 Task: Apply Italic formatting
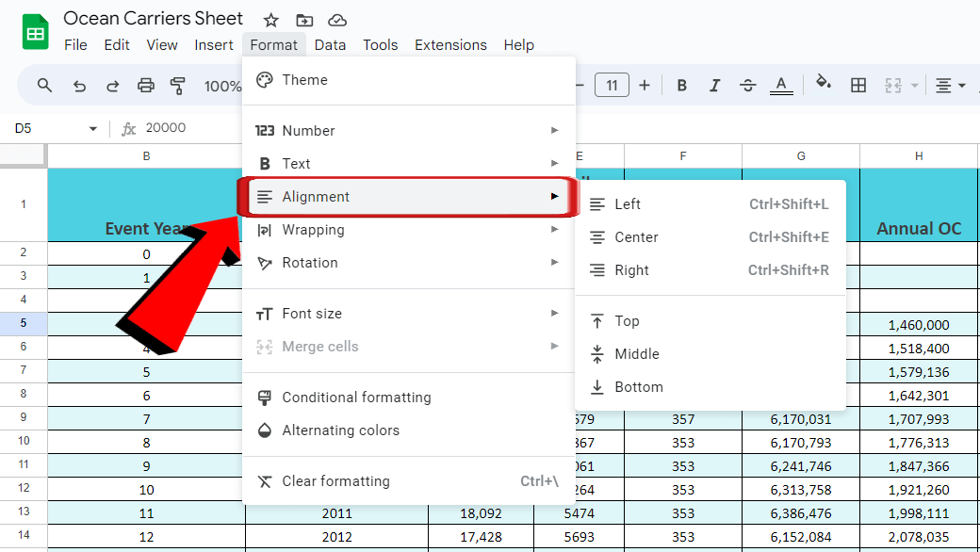(x=714, y=85)
